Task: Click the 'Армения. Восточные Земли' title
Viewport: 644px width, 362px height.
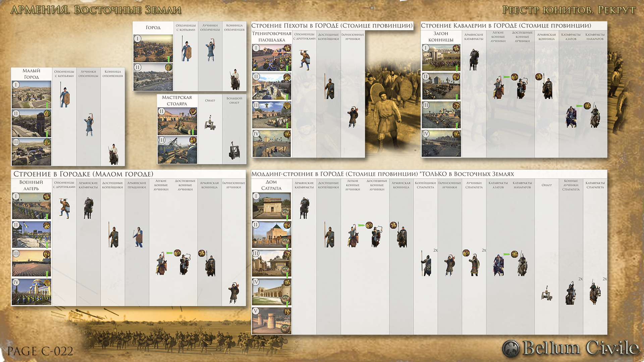Action: [96, 10]
